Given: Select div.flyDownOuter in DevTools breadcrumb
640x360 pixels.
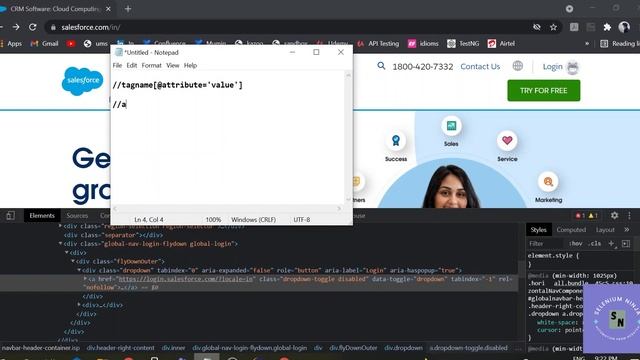Looking at the screenshot, I should (x=353, y=348).
